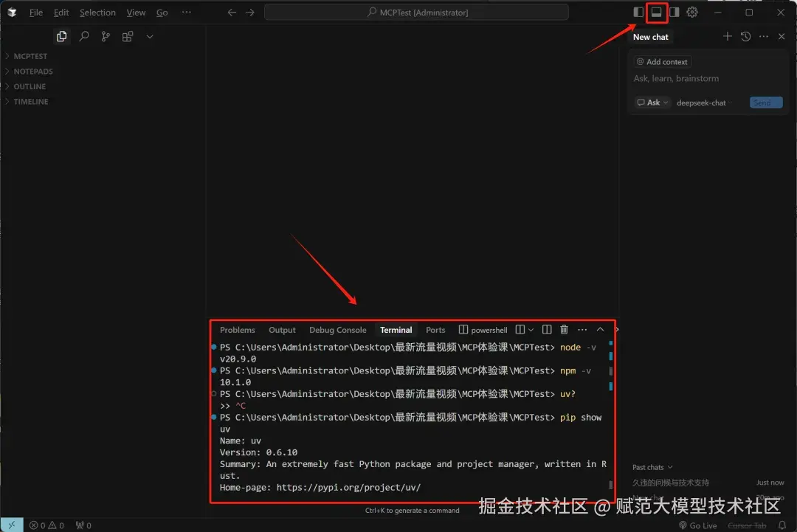The width and height of the screenshot is (797, 532).
Task: Split the terminal with split icon
Action: [x=547, y=330]
